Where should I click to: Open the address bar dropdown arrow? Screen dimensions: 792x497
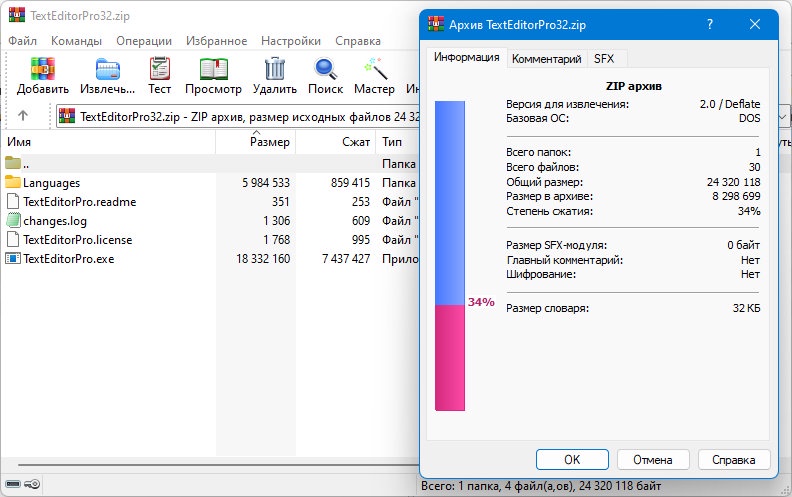coord(783,117)
